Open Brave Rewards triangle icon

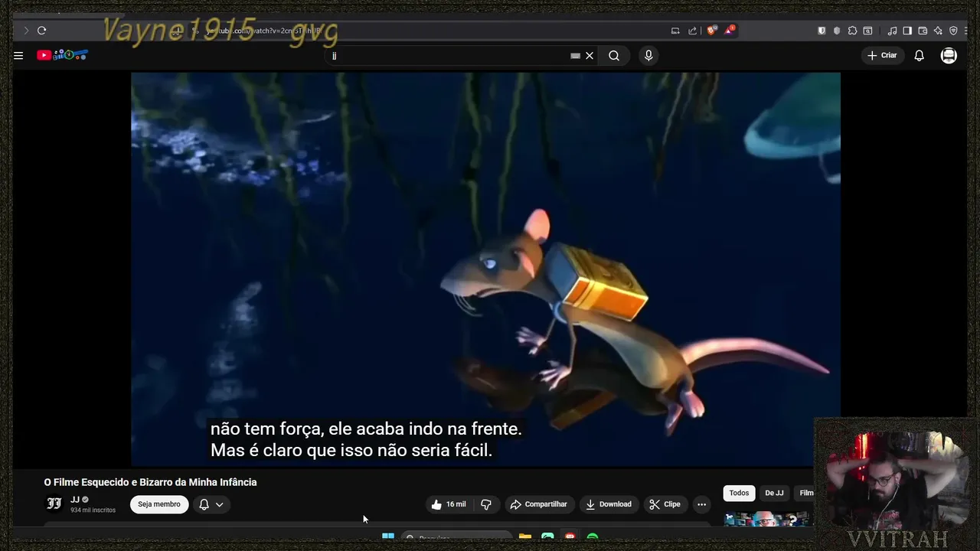point(730,31)
